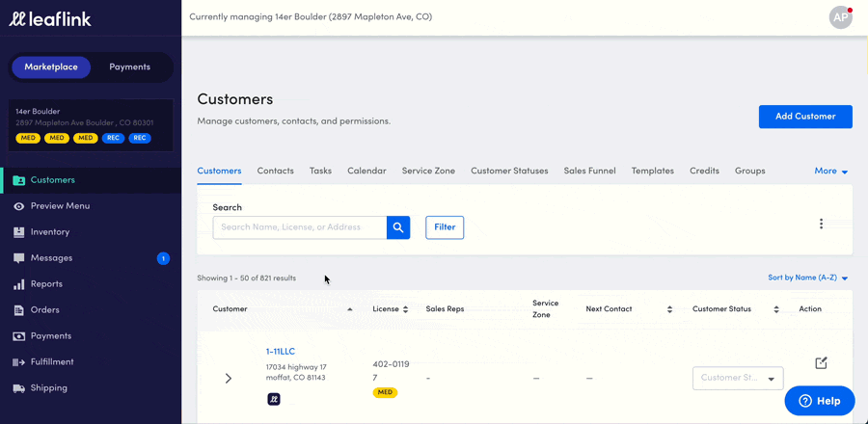Image resolution: width=868 pixels, height=424 pixels.
Task: Click the magnifying glass search icon
Action: click(x=398, y=227)
